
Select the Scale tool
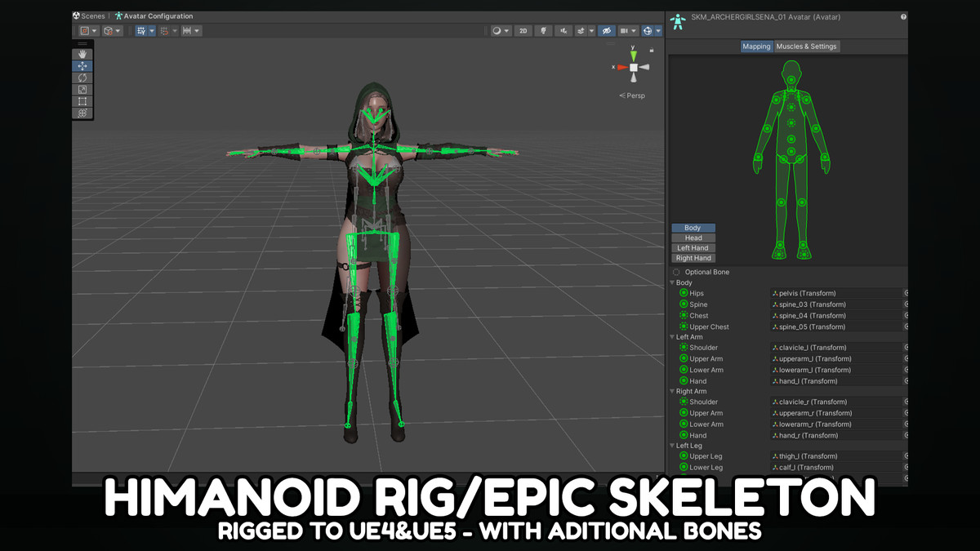coord(82,90)
